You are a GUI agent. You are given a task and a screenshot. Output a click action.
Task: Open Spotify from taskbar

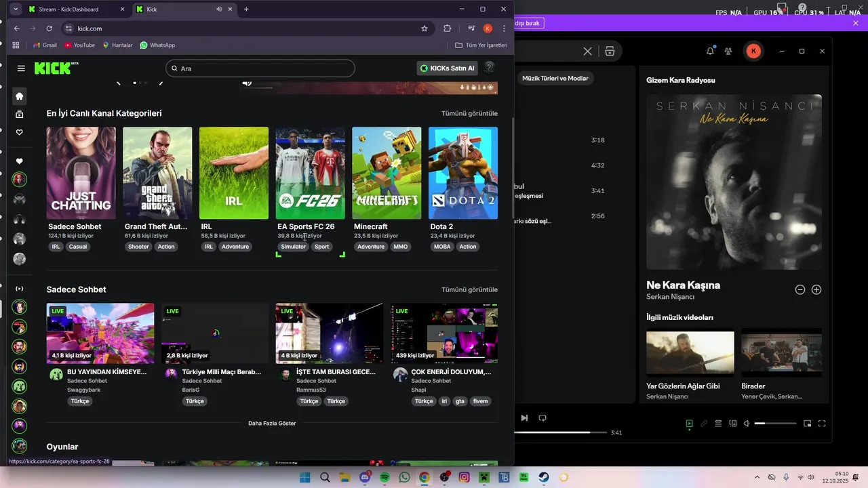click(x=384, y=477)
